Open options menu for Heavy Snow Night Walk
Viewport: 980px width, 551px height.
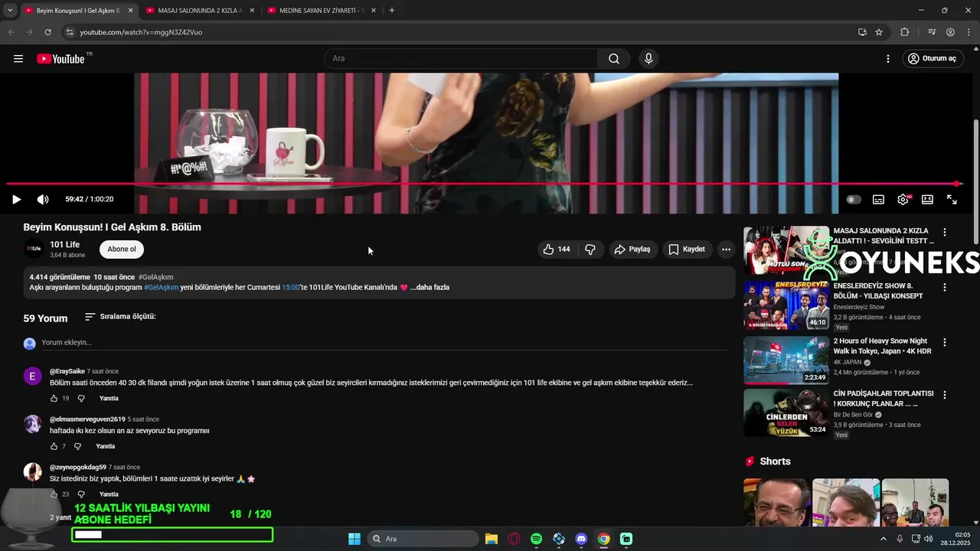click(945, 342)
